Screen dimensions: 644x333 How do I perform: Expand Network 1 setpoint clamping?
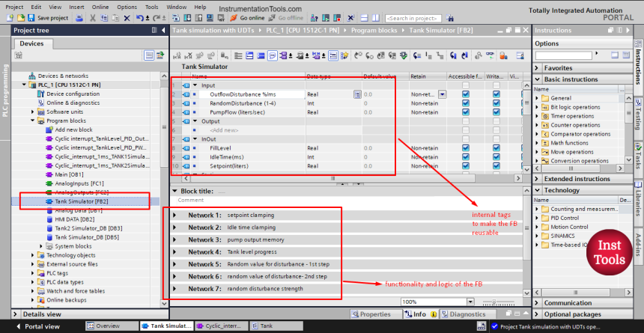click(x=174, y=216)
